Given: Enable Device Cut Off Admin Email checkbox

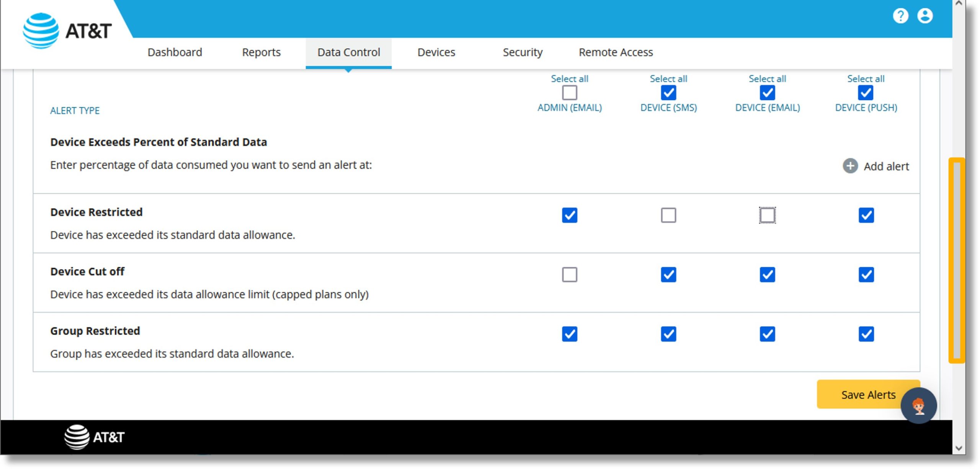Looking at the screenshot, I should point(570,275).
